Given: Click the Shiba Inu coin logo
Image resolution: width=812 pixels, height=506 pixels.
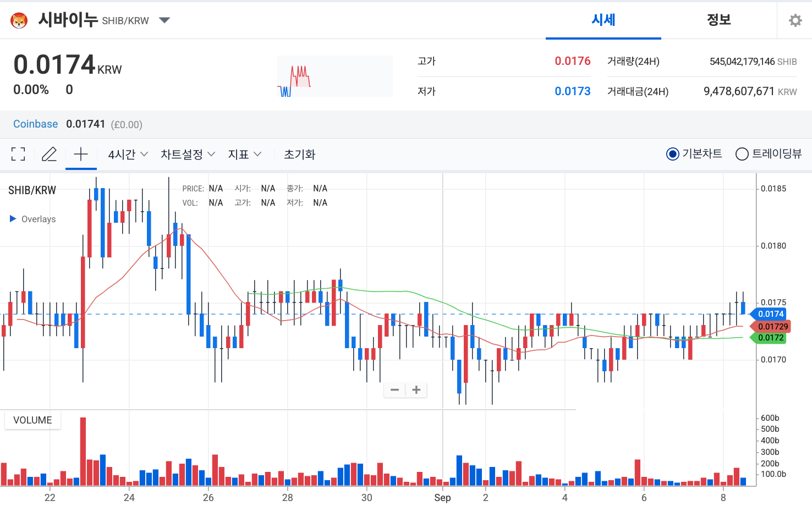Looking at the screenshot, I should [19, 20].
